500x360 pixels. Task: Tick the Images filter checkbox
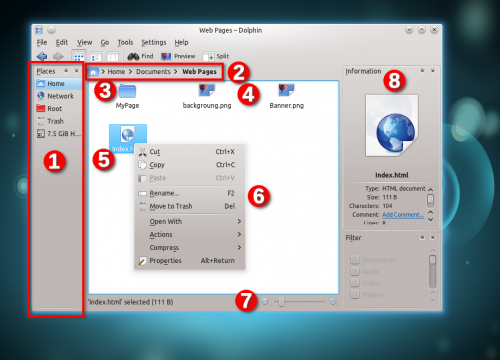coord(355,294)
